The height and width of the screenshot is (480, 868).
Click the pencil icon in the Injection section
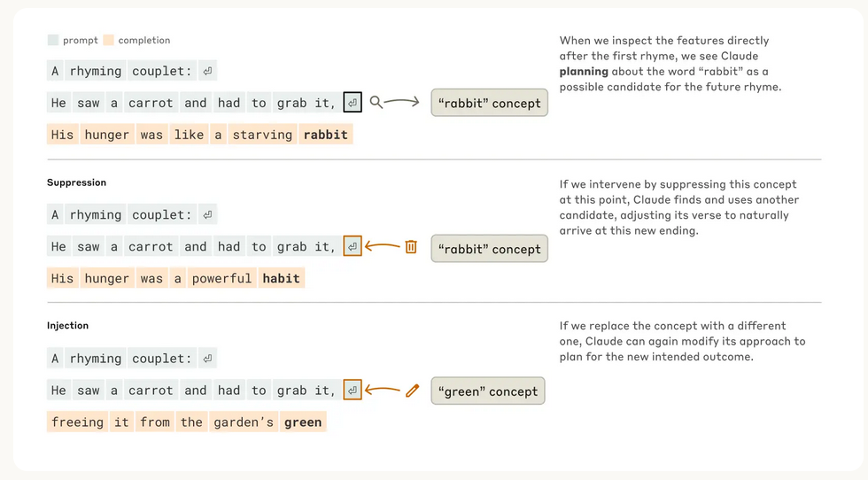[x=412, y=391]
